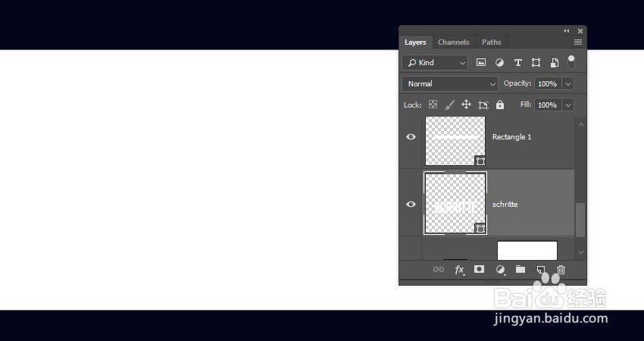The image size is (644, 341).
Task: Click the scroll up arrow in layers list
Action: point(581,124)
